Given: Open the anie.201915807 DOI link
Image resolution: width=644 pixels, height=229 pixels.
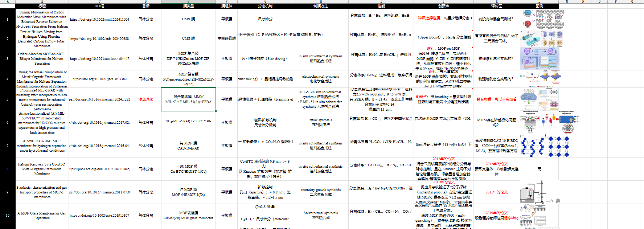Looking at the screenshot, I should tap(99, 215).
